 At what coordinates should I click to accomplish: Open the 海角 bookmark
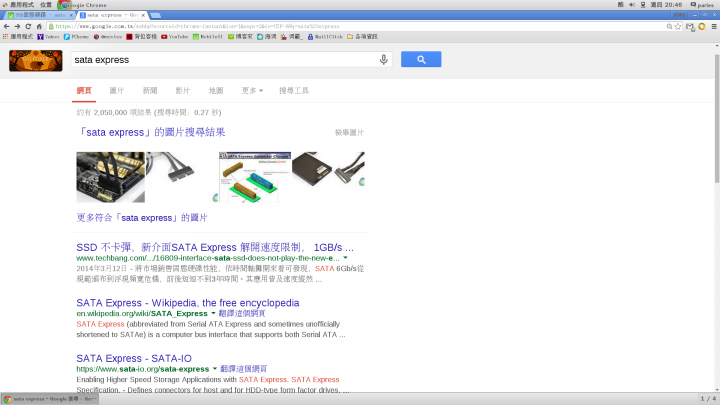click(x=267, y=36)
